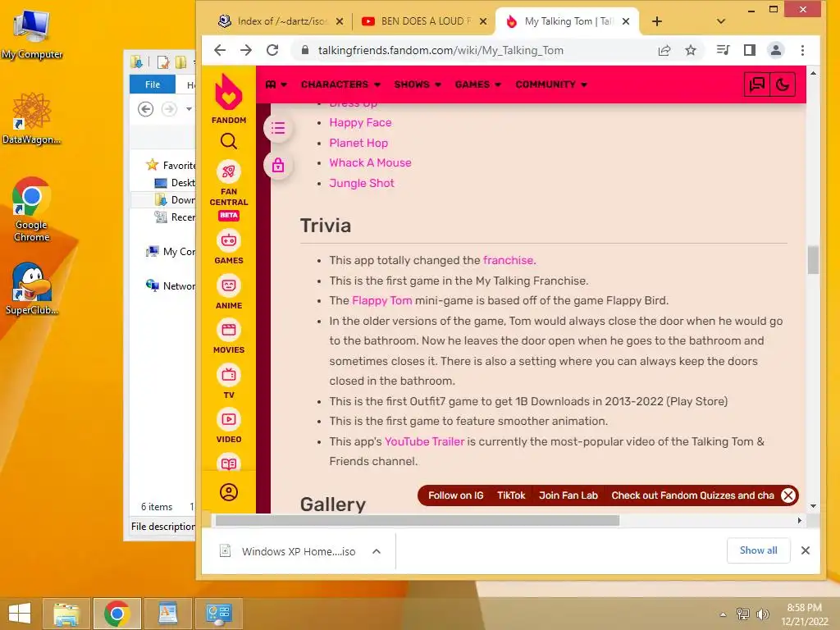Click the browser back arrow
Viewport: 840px width, 630px height.
coord(220,50)
